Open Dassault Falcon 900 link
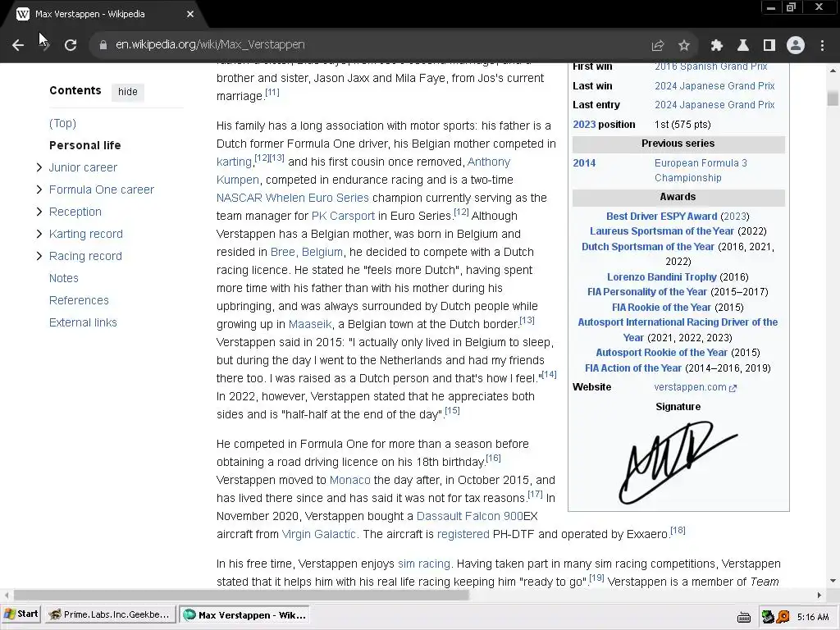 tap(470, 516)
